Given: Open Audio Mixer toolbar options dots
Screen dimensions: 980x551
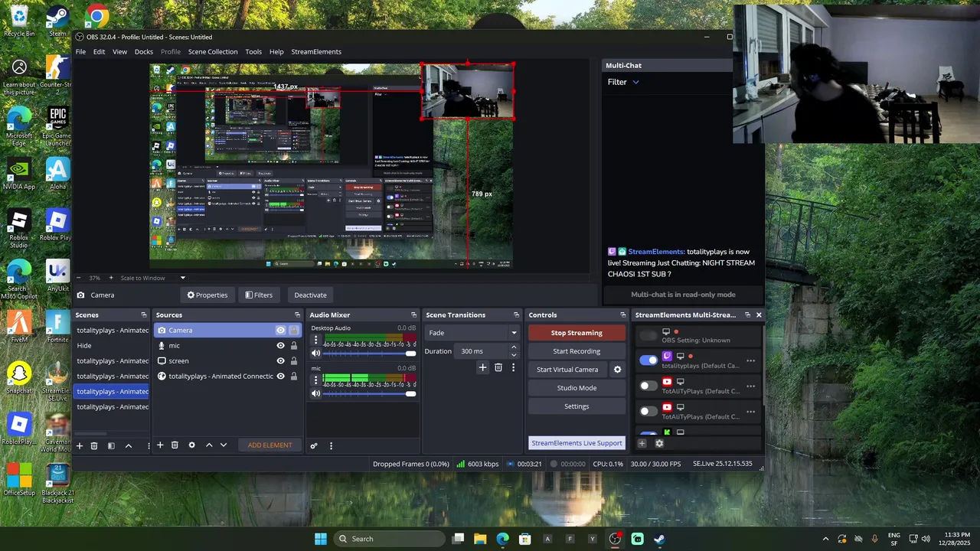Looking at the screenshot, I should click(331, 445).
